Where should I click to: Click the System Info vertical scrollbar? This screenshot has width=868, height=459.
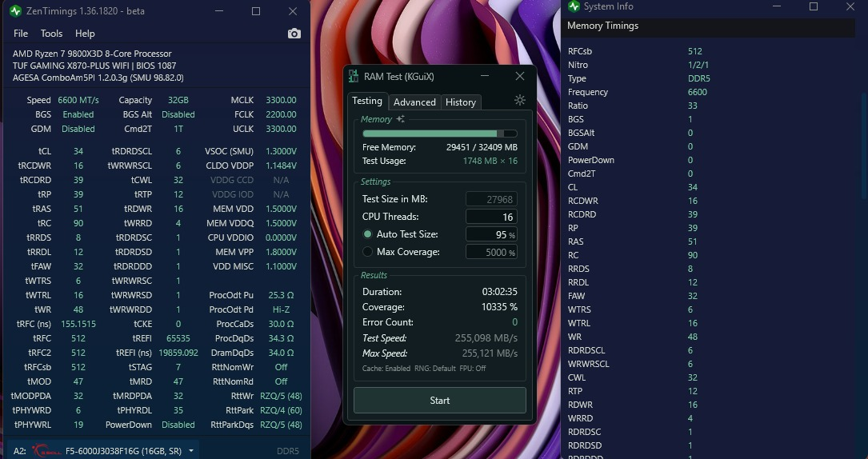(865, 146)
